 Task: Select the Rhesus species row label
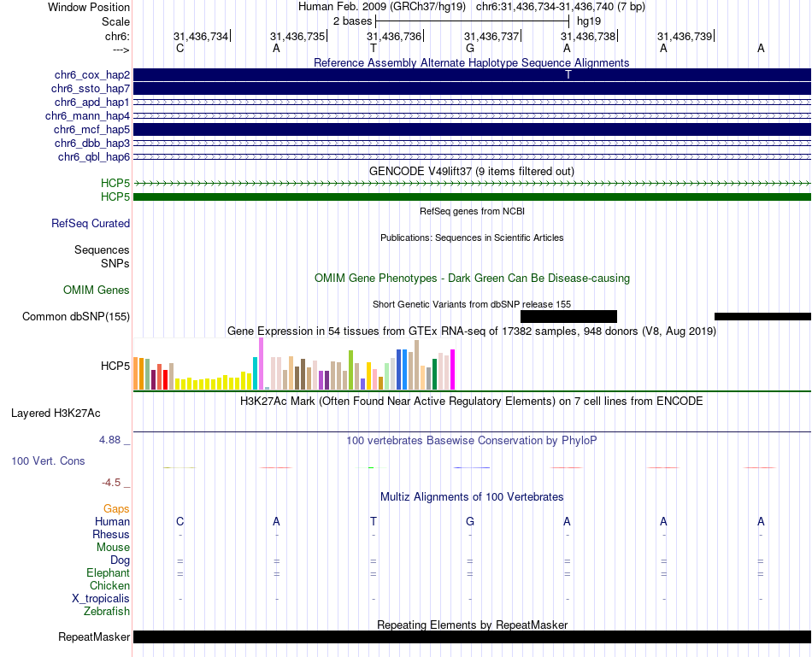point(111,534)
